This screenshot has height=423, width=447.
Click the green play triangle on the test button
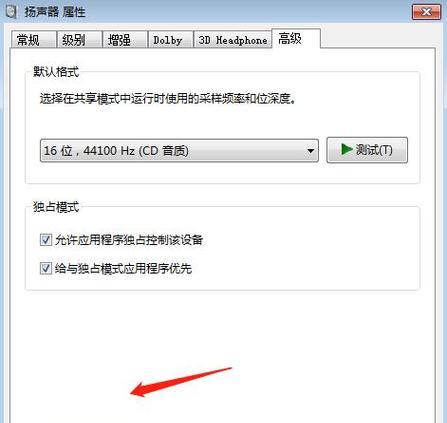347,149
